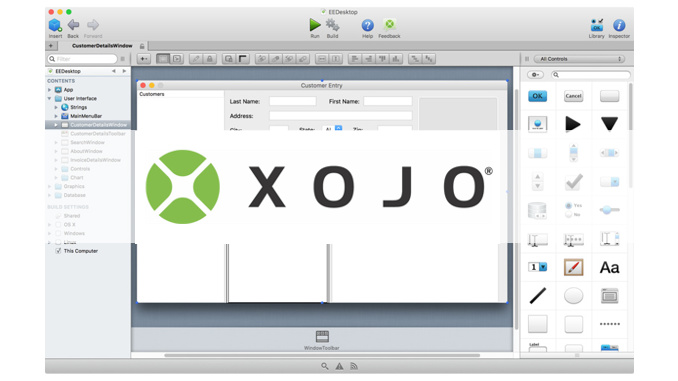This screenshot has height=381, width=678.
Task: Click the lock icon beside CustomerDetailsWindow tab
Action: (142, 46)
